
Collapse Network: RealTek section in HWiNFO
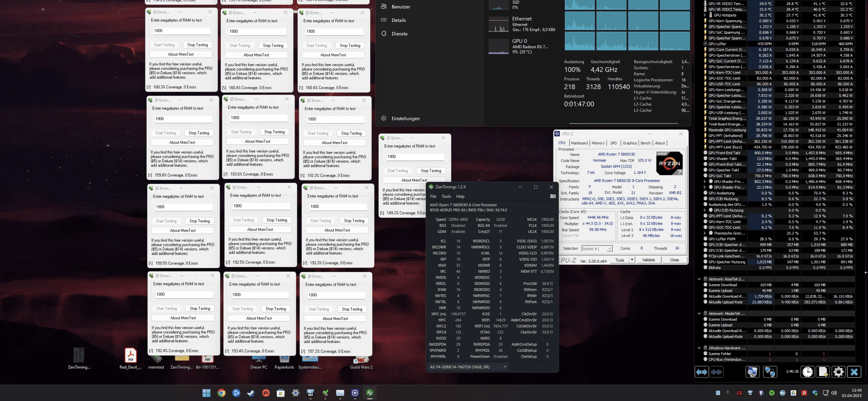pyautogui.click(x=699, y=279)
